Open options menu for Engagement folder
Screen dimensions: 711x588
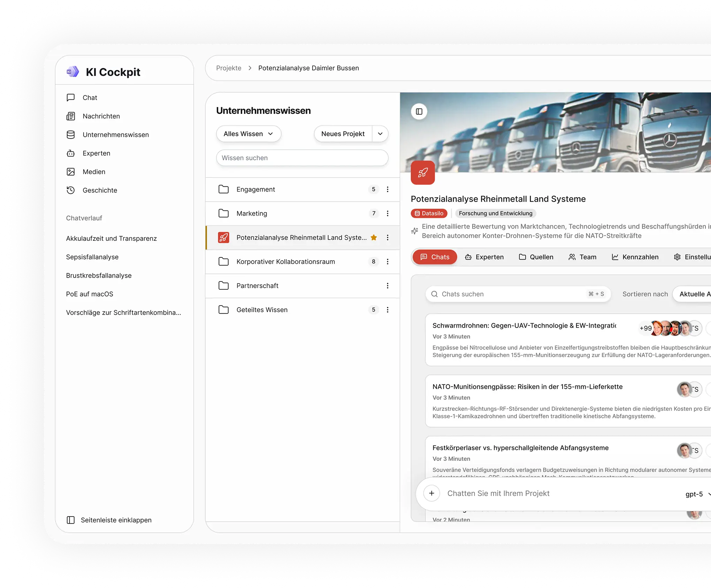click(388, 189)
